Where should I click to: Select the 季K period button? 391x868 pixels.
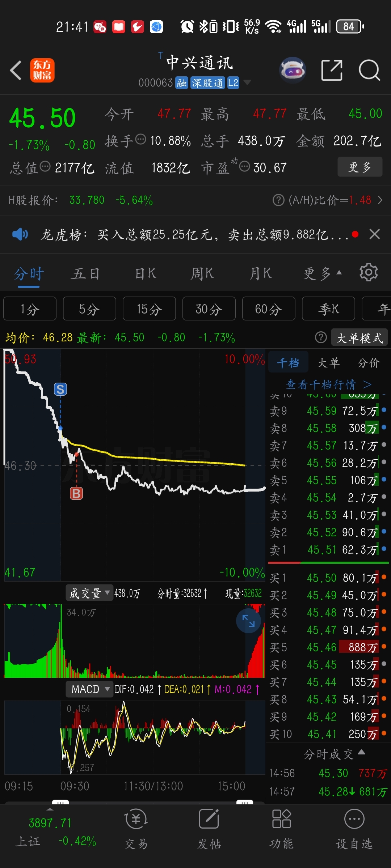tap(328, 309)
